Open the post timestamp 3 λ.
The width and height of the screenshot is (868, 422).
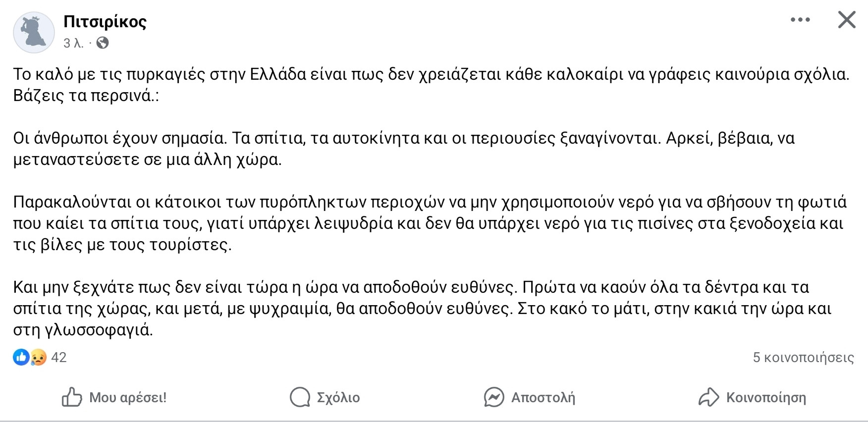click(73, 43)
